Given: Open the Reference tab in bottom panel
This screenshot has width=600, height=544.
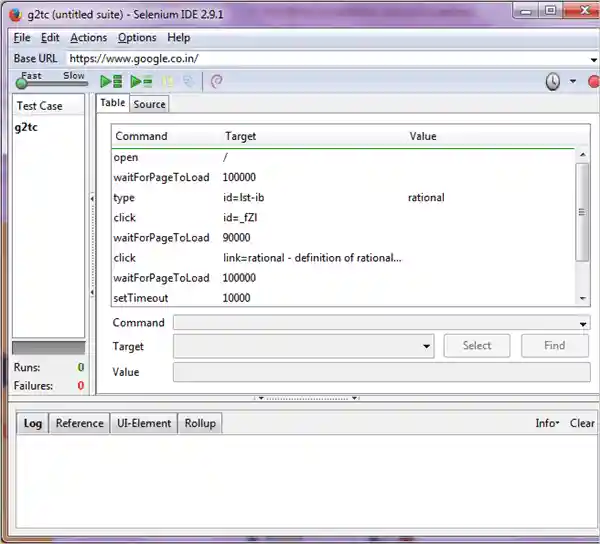Looking at the screenshot, I should [x=80, y=423].
